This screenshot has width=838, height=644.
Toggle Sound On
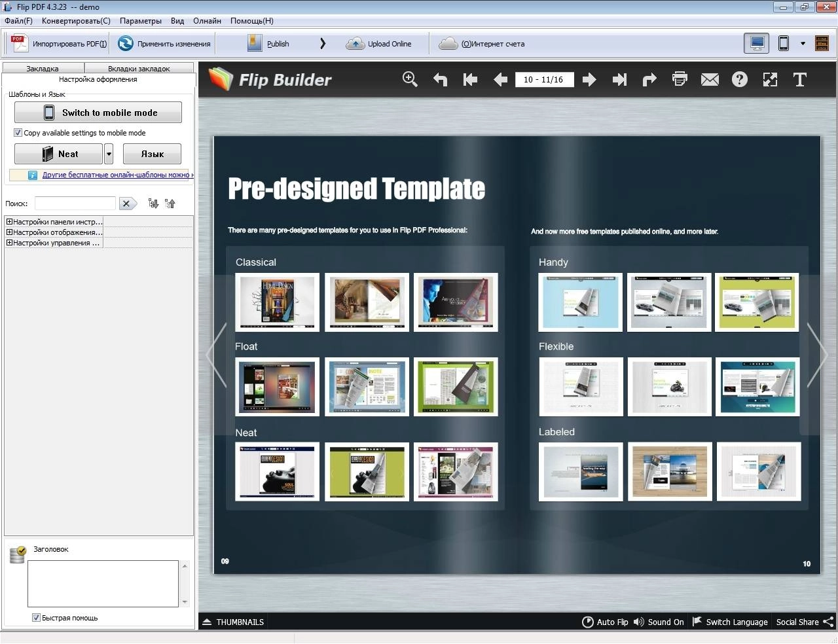(x=659, y=622)
